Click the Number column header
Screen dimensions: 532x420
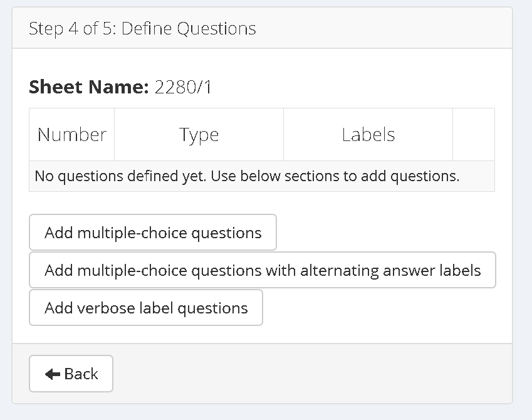coord(72,135)
